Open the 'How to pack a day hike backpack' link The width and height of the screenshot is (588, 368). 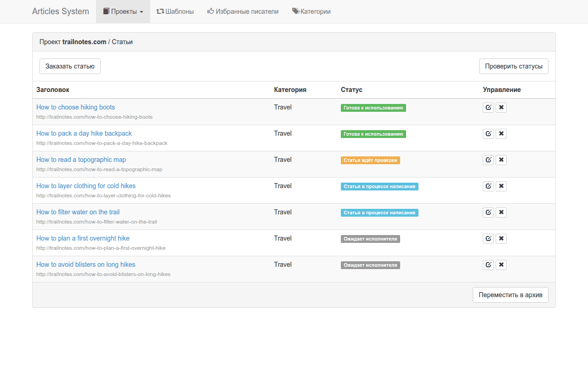(84, 133)
